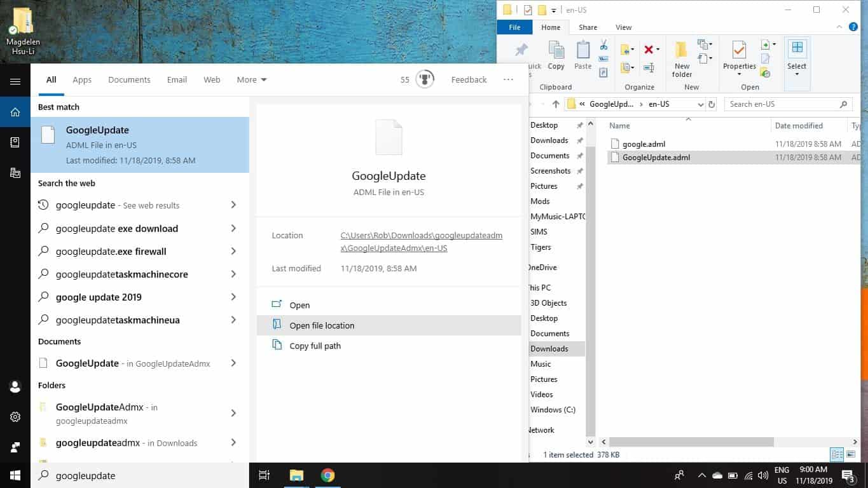Select the google.adml file in Explorer
The image size is (868, 488).
coord(644,144)
